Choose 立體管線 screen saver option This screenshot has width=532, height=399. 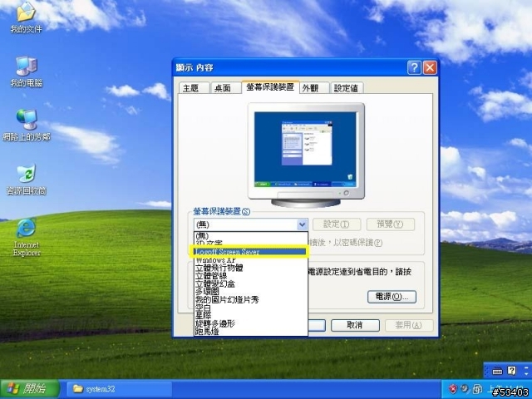(x=251, y=276)
